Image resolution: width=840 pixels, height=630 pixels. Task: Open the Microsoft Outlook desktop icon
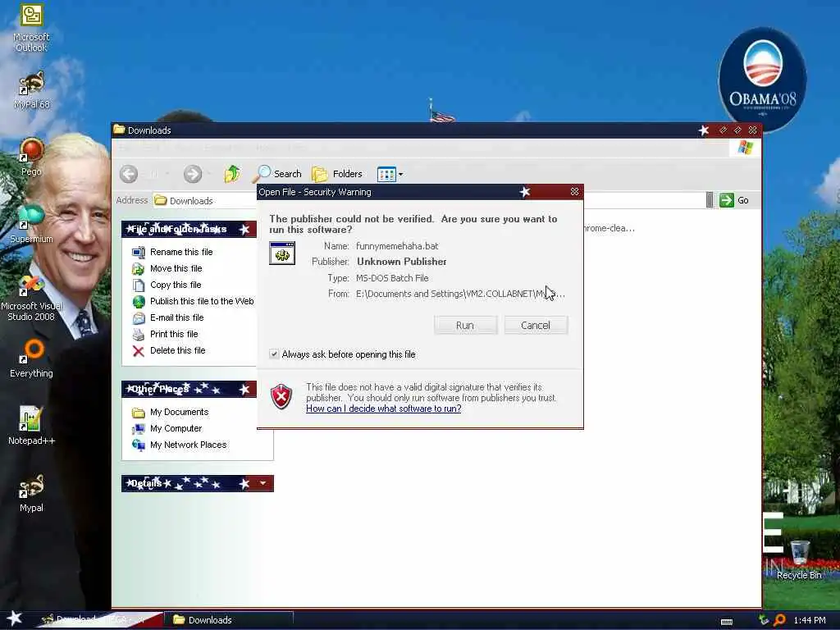(31, 28)
